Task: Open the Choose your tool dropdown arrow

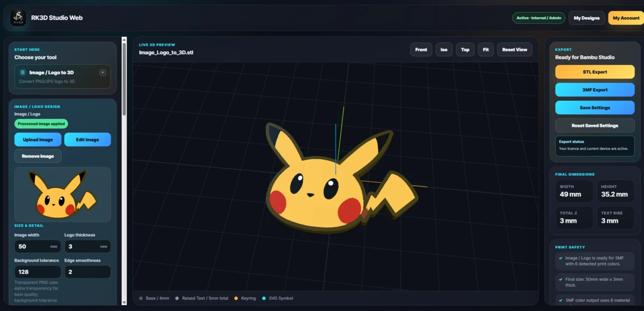Action: (103, 72)
